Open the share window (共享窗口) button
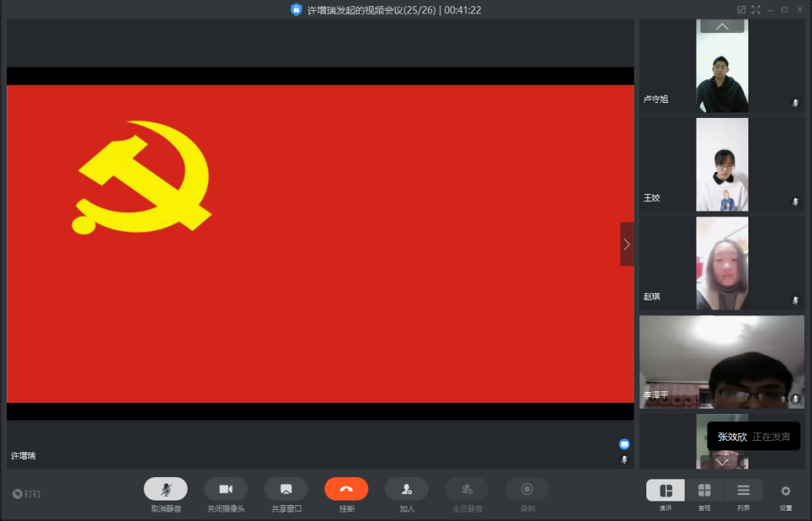The height and width of the screenshot is (521, 812). tap(286, 489)
